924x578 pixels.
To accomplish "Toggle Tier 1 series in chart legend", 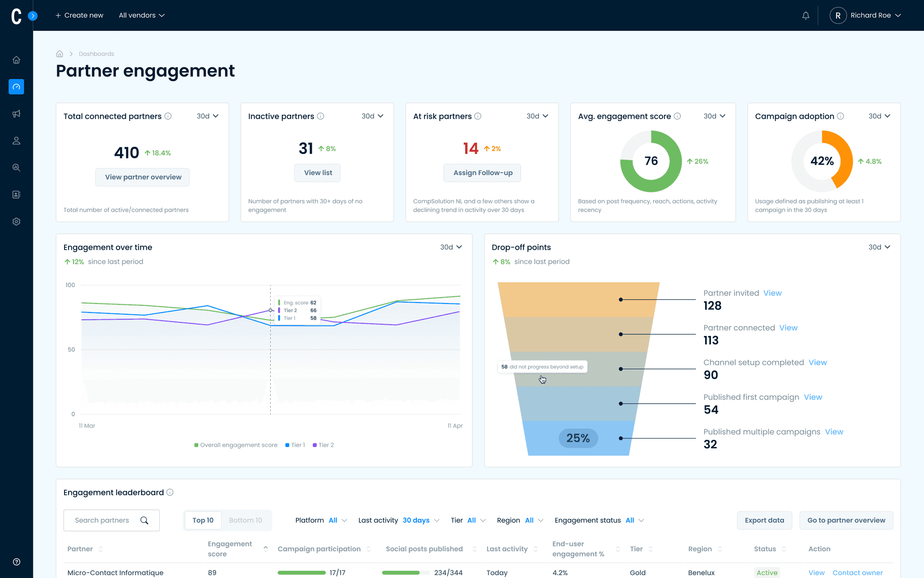I will point(295,445).
